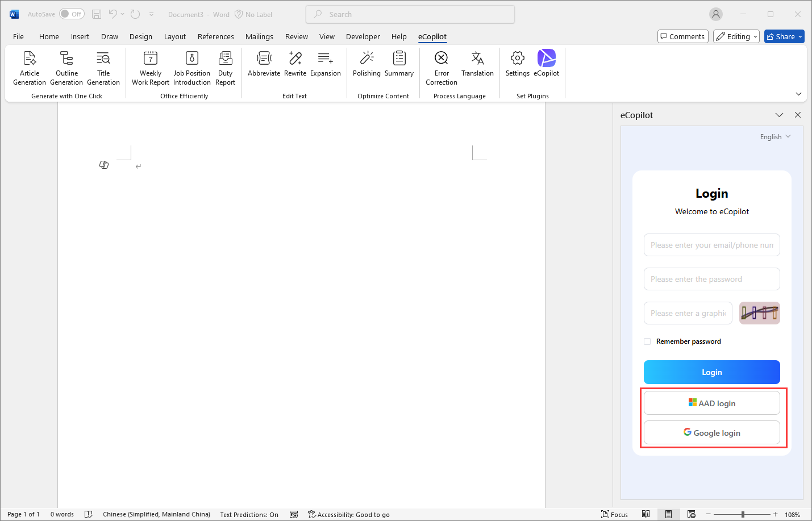Open the Developer tab
Screen dimensions: 812x521
pyautogui.click(x=363, y=36)
